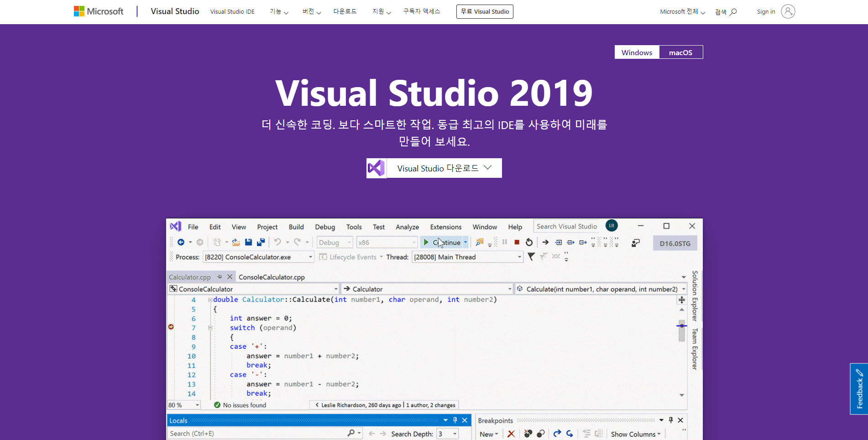Collapse the switch block outline
The image size is (868, 440).
coord(210,328)
